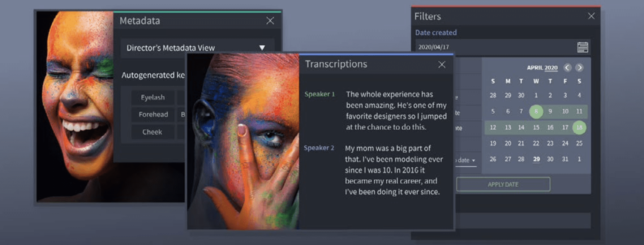The width and height of the screenshot is (644, 245).
Task: Close the Filters panel
Action: click(591, 16)
